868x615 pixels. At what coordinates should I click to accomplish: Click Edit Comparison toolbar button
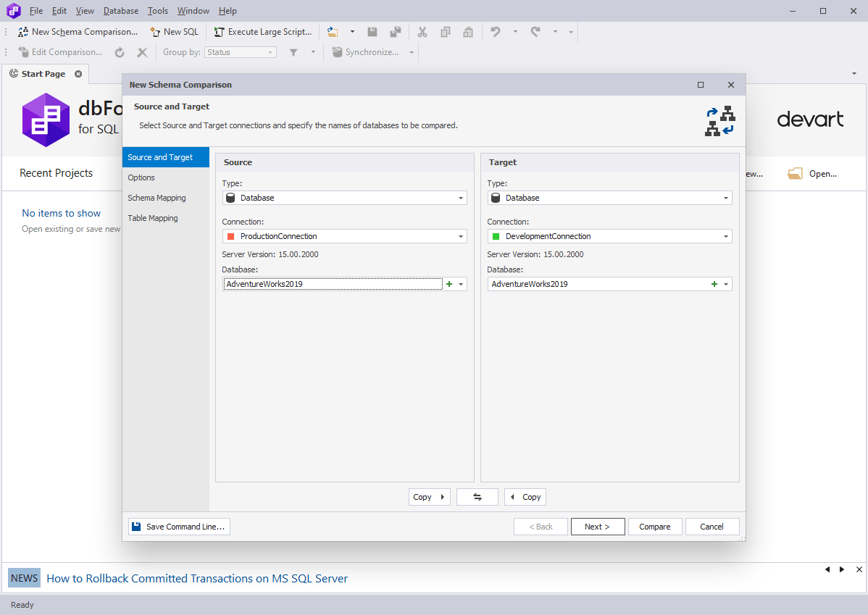tap(60, 52)
